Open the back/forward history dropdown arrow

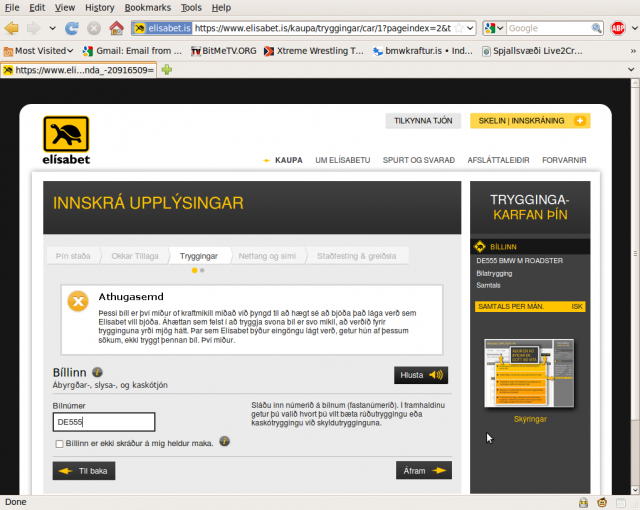pos(53,28)
